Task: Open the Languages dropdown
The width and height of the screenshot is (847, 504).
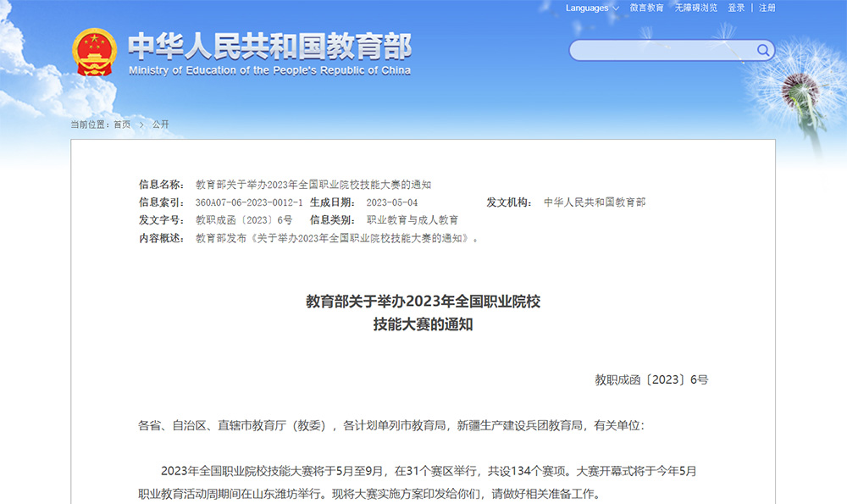Action: pos(592,8)
